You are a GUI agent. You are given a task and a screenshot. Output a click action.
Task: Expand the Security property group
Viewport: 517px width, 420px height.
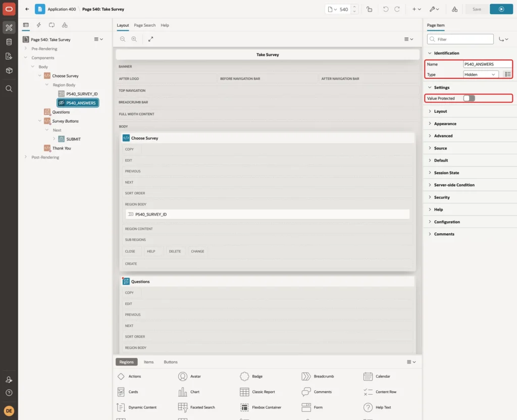430,197
